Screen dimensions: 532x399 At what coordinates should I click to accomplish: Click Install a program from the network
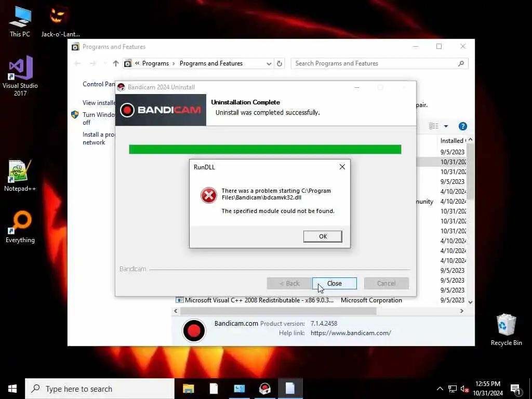tap(98, 138)
